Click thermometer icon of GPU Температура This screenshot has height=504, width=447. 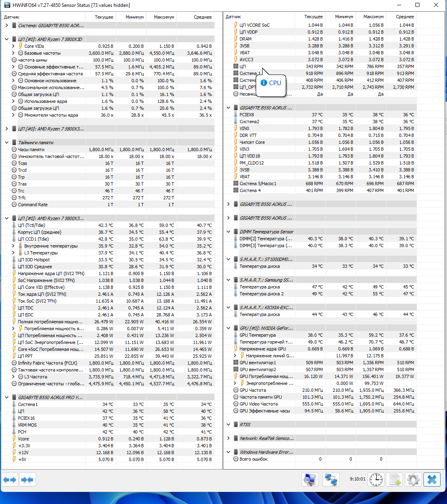[235, 335]
